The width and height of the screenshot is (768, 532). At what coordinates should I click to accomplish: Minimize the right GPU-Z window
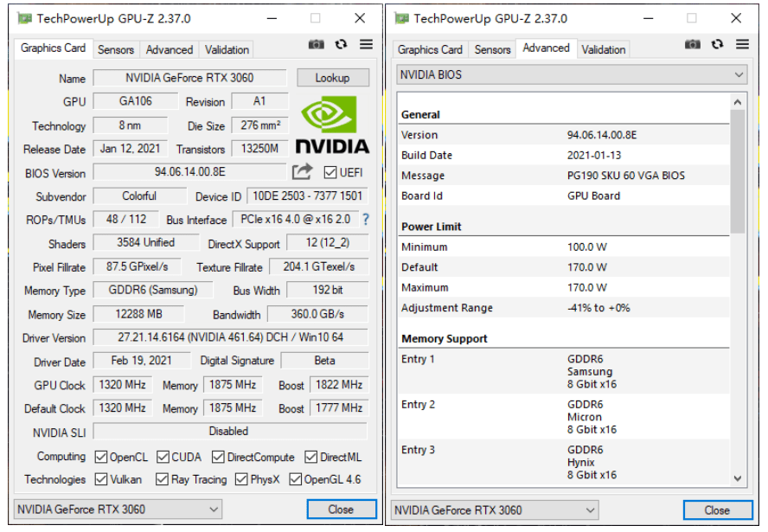(x=649, y=19)
